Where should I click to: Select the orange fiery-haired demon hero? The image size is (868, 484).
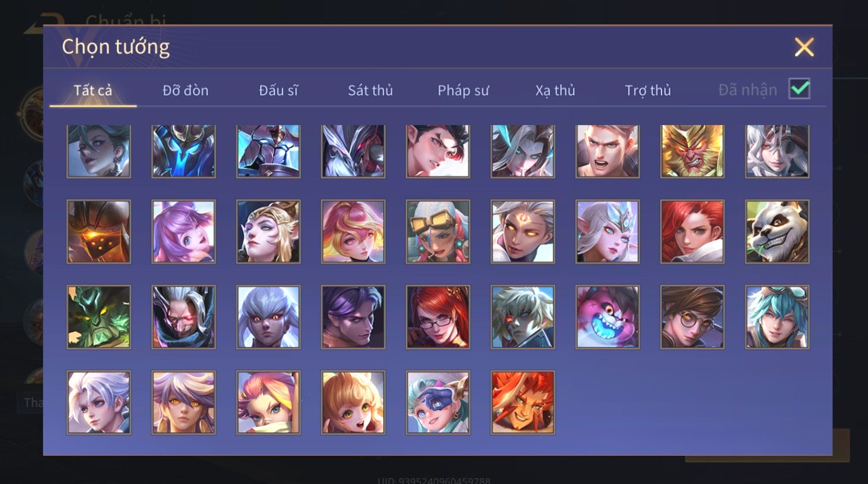pos(523,402)
